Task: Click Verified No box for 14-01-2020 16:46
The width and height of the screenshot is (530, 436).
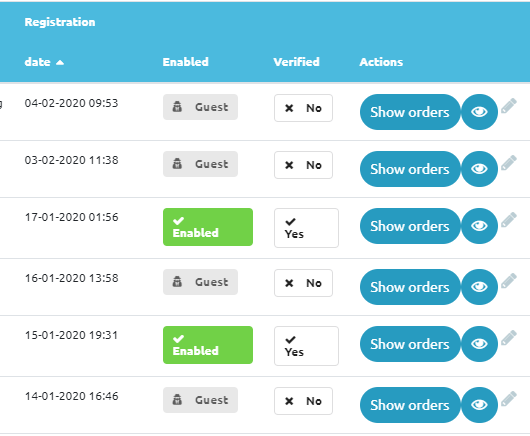Action: point(303,401)
